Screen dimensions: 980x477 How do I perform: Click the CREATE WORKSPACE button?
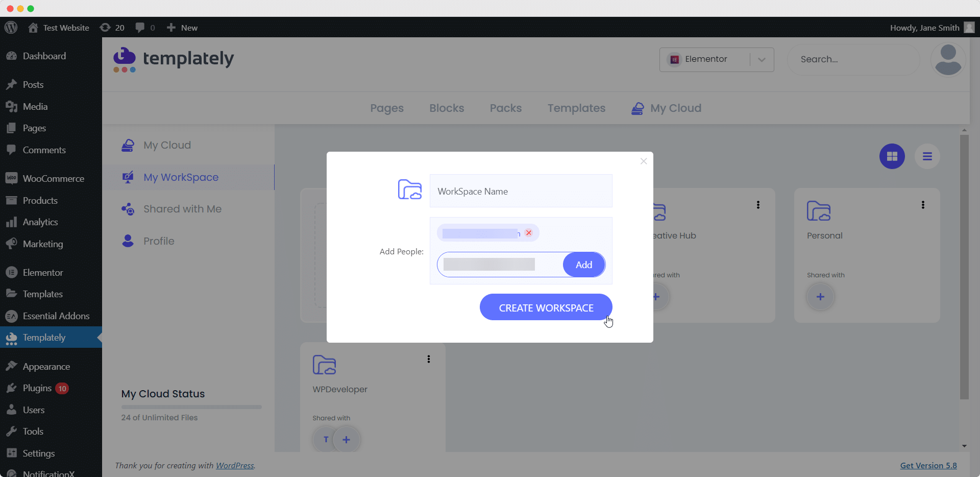pos(546,307)
